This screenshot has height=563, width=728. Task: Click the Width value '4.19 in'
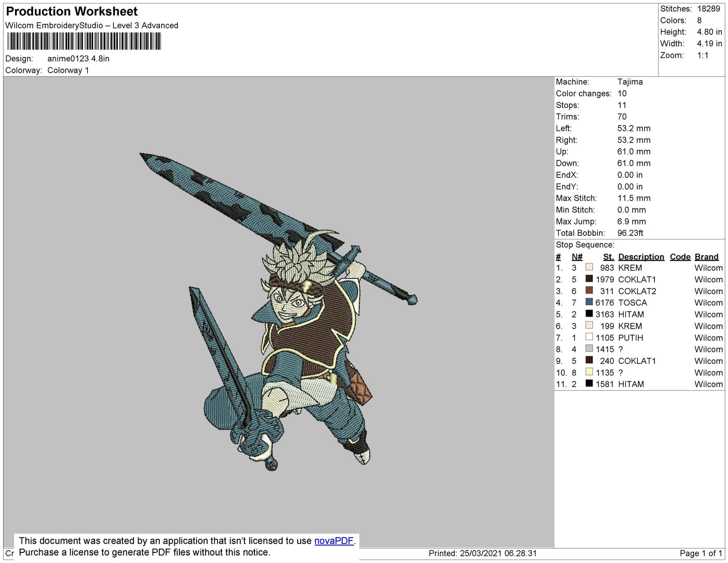[709, 44]
